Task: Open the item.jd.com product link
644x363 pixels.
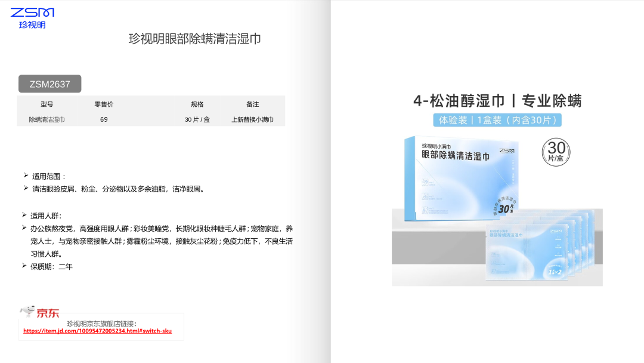Action: tap(97, 331)
